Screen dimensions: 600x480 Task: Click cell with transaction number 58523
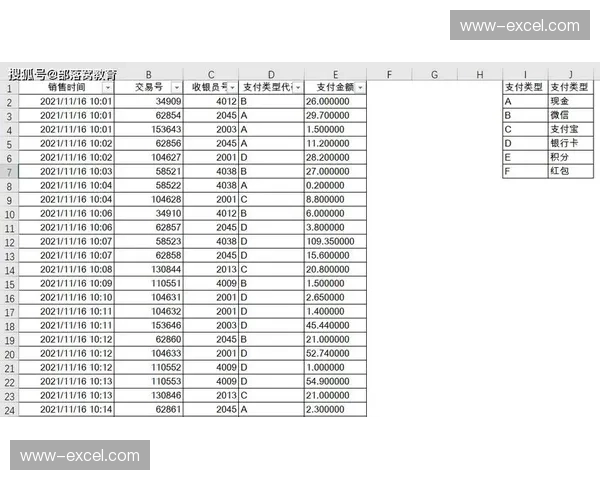[148, 242]
